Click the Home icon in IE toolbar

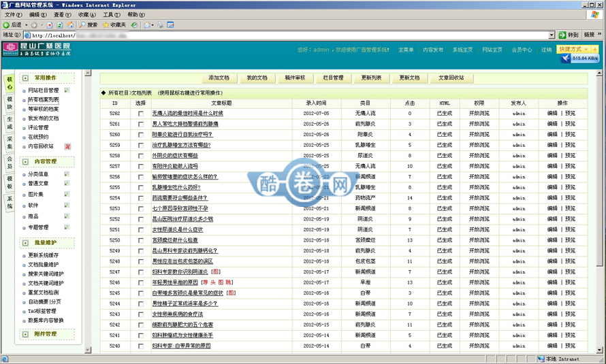click(70, 25)
